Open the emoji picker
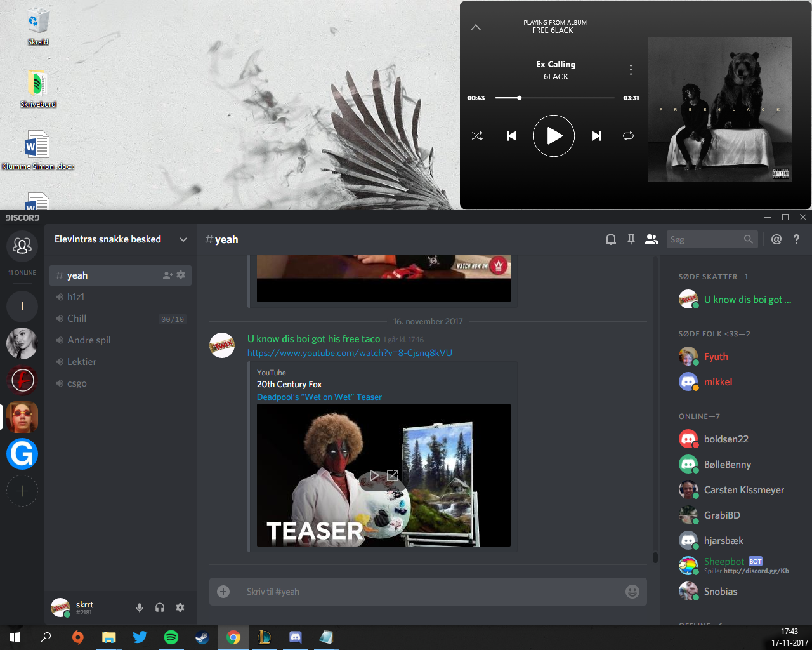The height and width of the screenshot is (650, 812). 632,592
